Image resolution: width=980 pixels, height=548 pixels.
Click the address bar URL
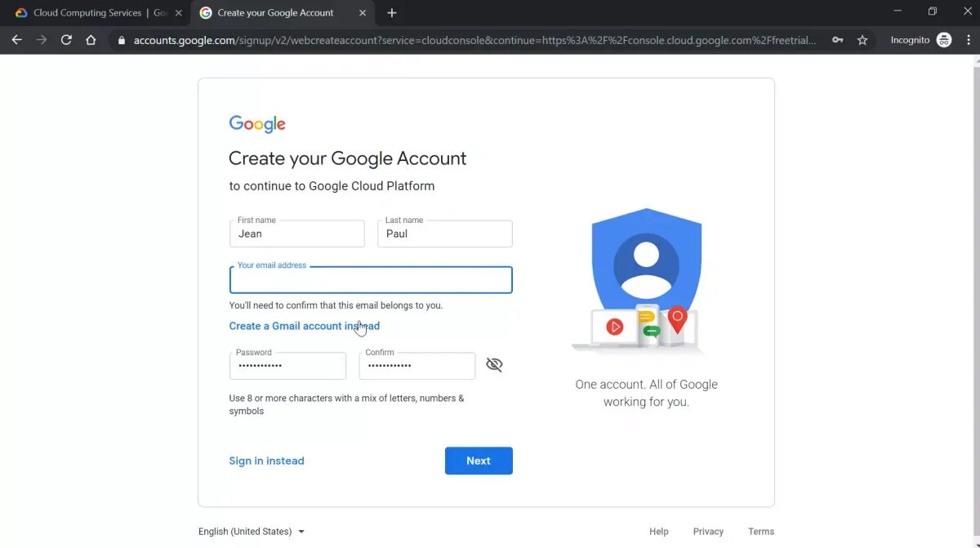474,39
